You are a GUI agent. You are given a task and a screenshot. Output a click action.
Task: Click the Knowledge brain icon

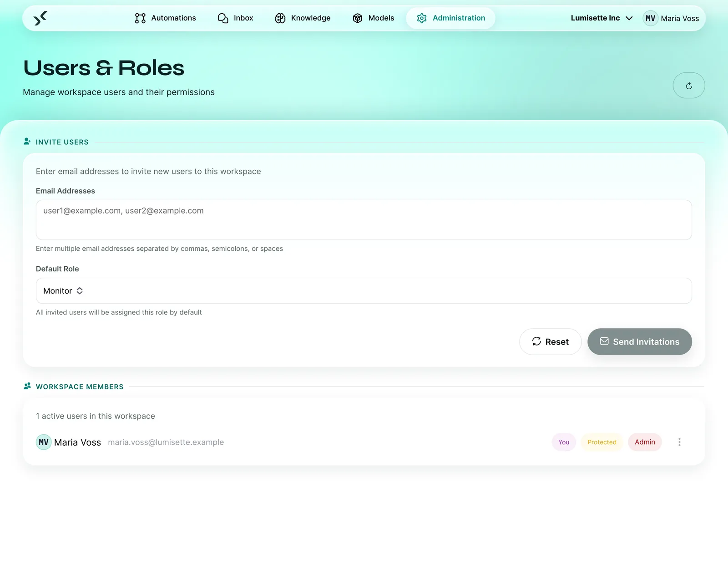(x=280, y=18)
